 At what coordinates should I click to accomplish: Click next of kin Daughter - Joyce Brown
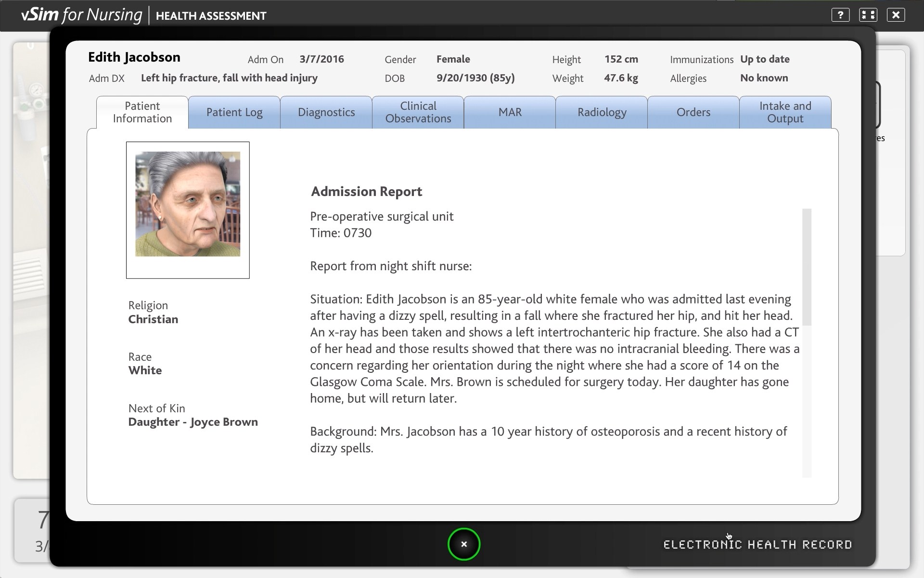pyautogui.click(x=193, y=422)
